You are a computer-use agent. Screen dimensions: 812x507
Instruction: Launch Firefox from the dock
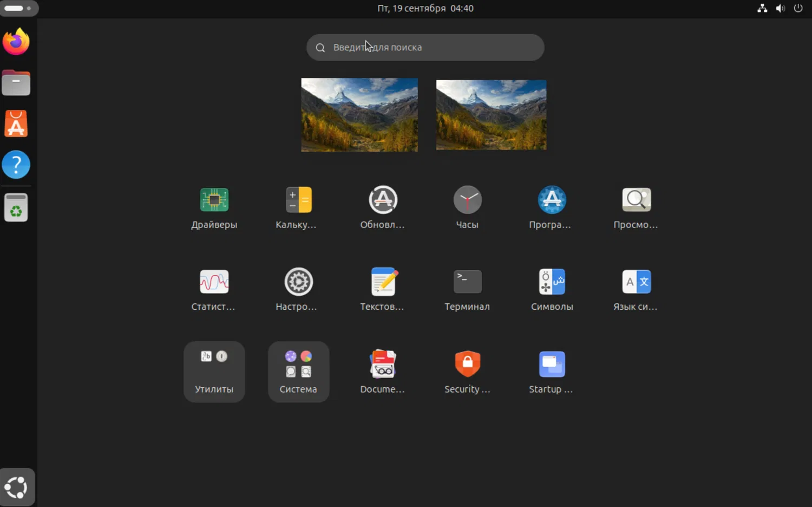(16, 42)
